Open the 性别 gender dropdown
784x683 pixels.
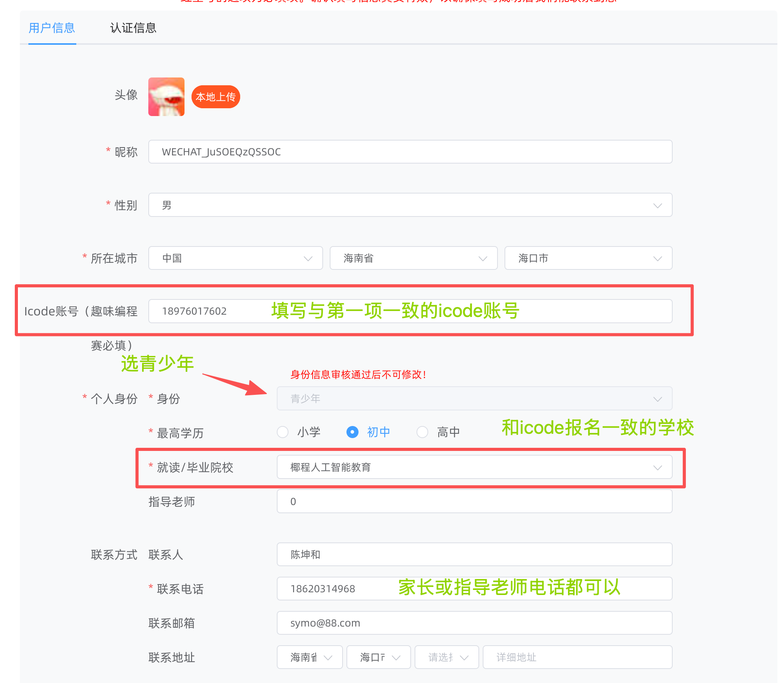(x=410, y=205)
